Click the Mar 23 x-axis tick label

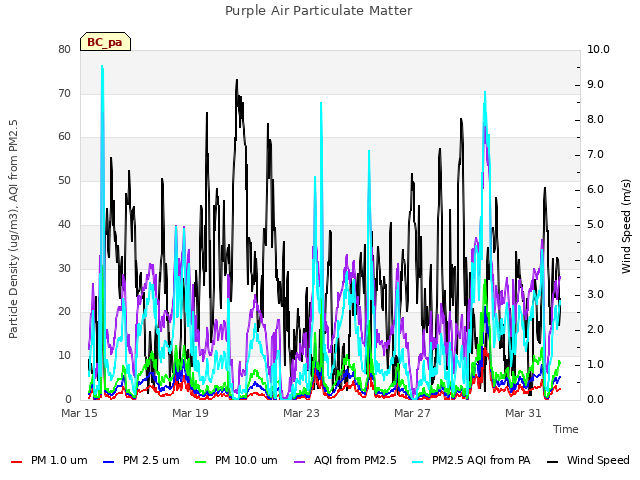301,413
